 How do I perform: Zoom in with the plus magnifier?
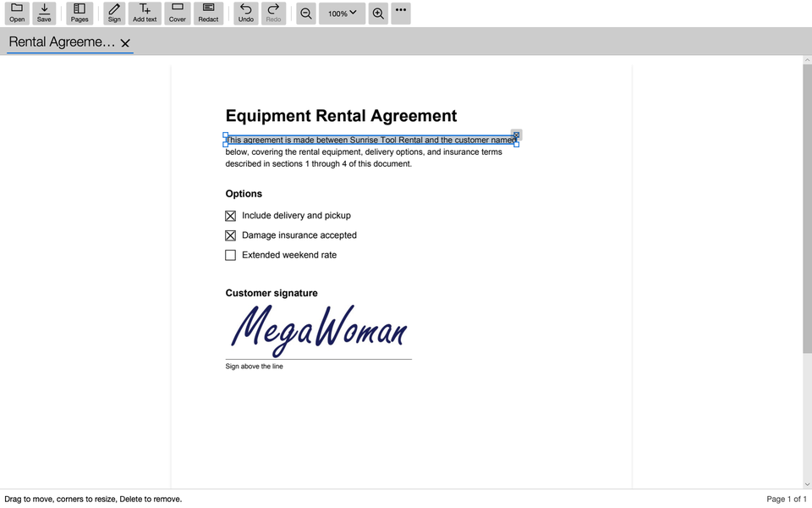378,14
